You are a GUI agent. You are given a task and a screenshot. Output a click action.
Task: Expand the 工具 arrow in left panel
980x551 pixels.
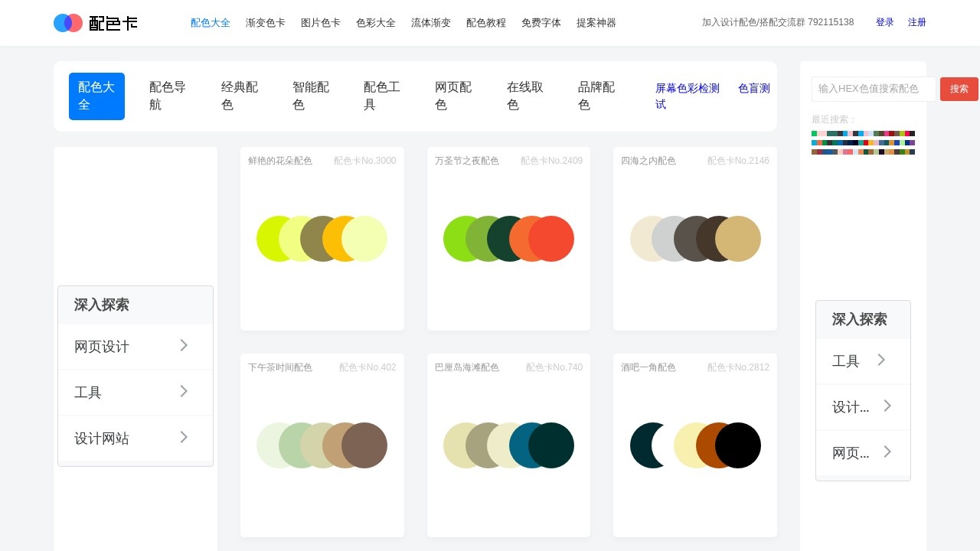tap(184, 392)
